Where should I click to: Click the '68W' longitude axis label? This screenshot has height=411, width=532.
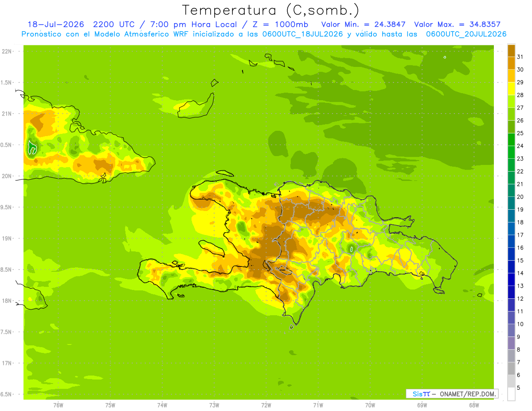(474, 405)
